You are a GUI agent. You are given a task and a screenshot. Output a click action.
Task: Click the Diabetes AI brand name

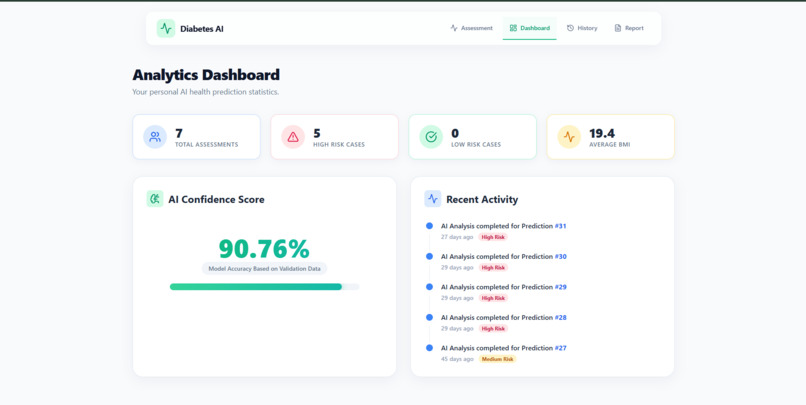(202, 29)
